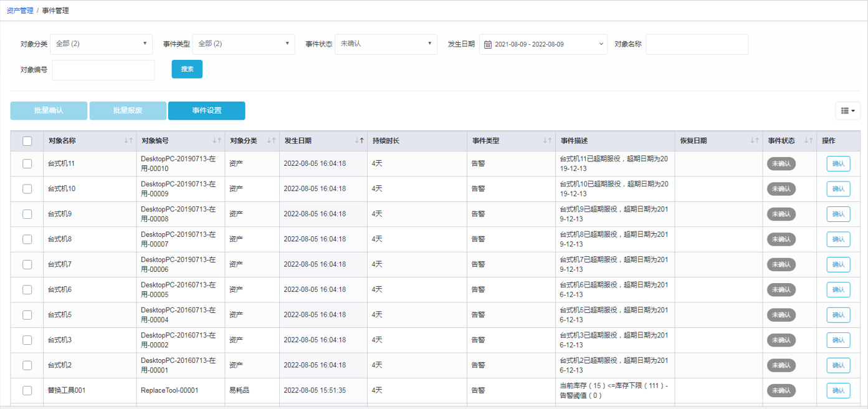
Task: Click 对象分类 column sort arrows
Action: [x=271, y=141]
